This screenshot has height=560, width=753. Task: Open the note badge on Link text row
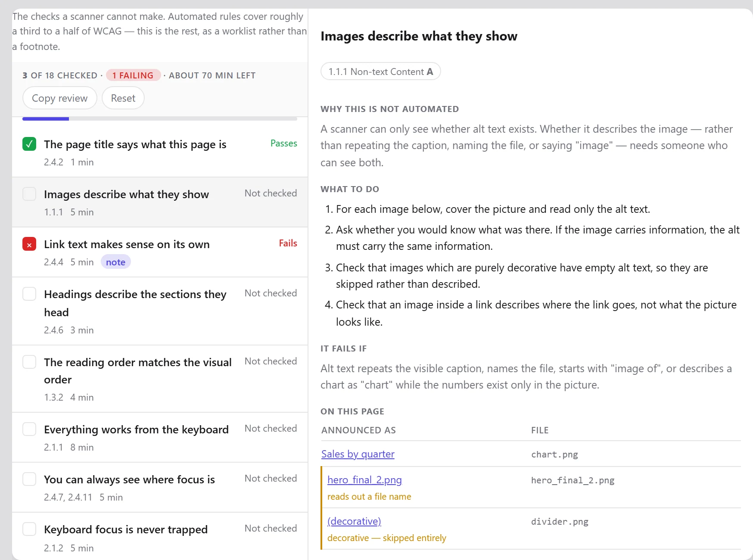click(116, 262)
